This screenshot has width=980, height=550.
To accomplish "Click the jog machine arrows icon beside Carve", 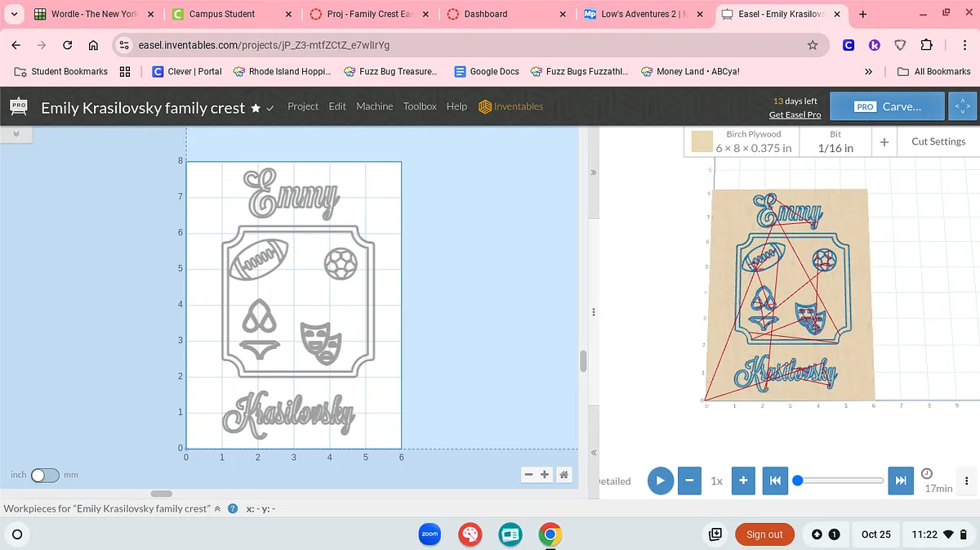I will (962, 106).
